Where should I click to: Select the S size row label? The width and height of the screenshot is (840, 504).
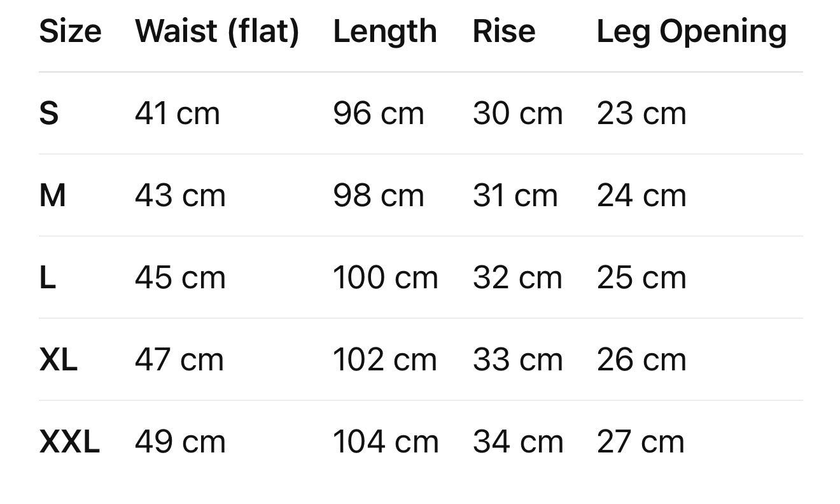[x=49, y=114]
